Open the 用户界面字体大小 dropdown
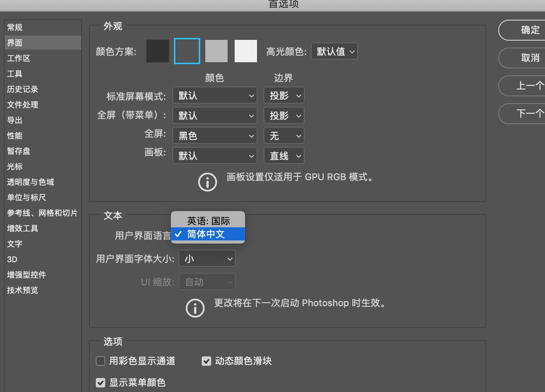Viewport: 545px width, 392px height. [x=207, y=258]
